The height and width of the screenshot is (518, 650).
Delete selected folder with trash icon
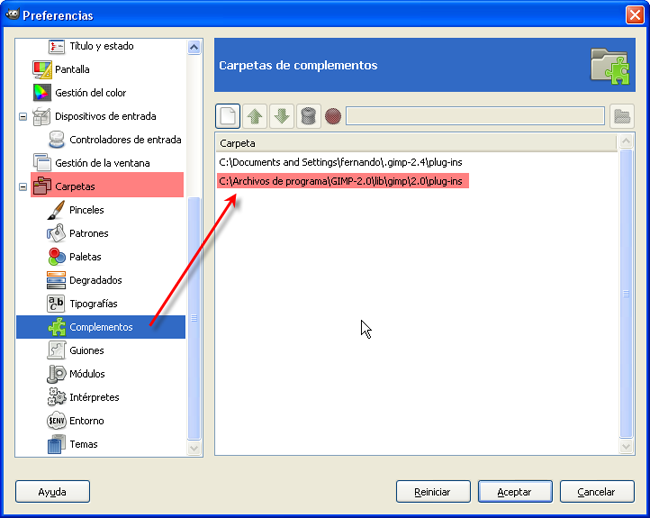coord(307,116)
